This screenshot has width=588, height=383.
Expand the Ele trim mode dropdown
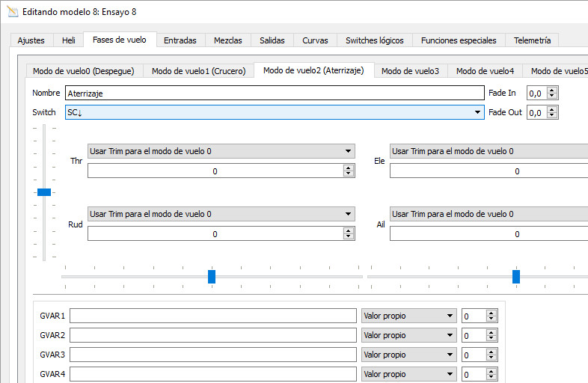click(x=488, y=151)
